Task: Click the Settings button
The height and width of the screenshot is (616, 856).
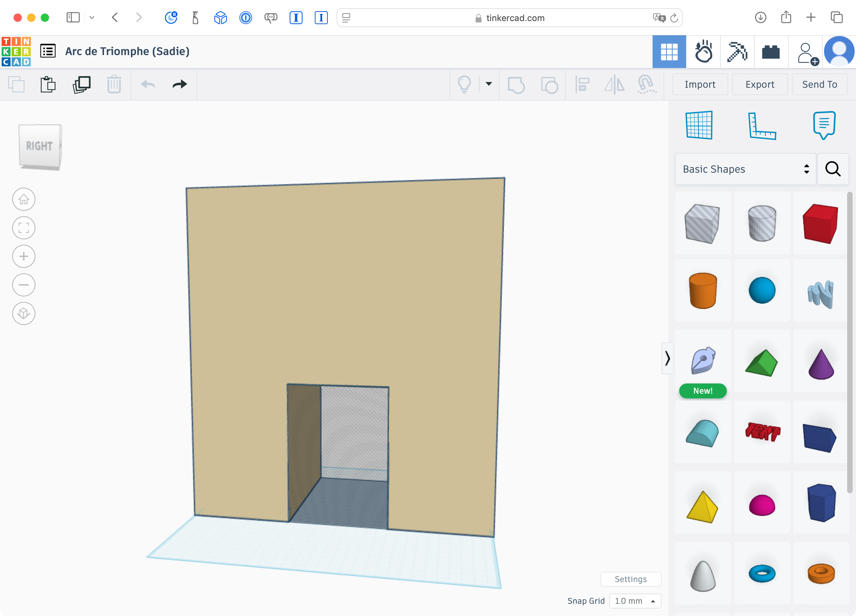Action: (630, 579)
